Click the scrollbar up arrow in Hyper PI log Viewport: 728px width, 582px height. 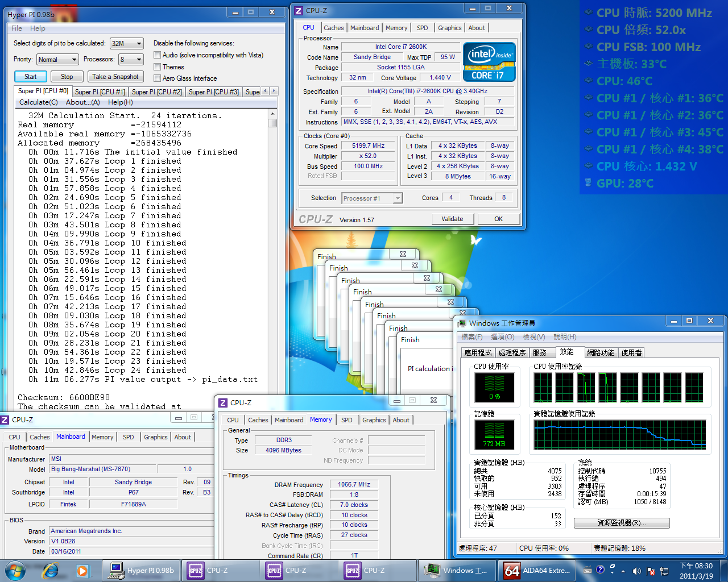tap(272, 114)
